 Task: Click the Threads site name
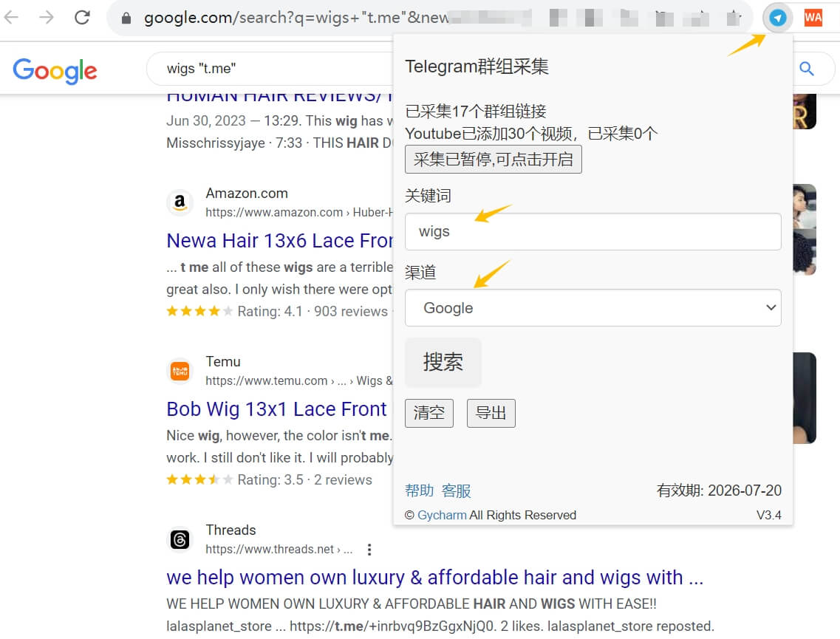[x=231, y=530]
